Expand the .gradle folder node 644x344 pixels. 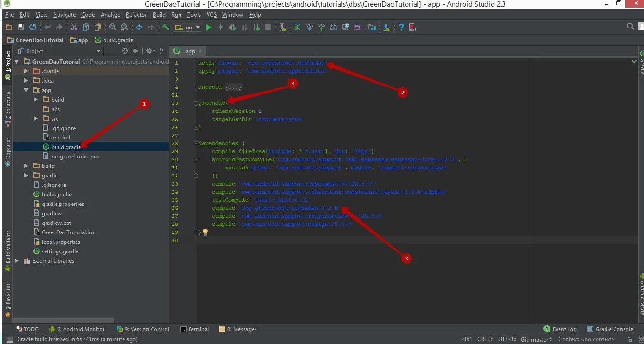point(27,71)
